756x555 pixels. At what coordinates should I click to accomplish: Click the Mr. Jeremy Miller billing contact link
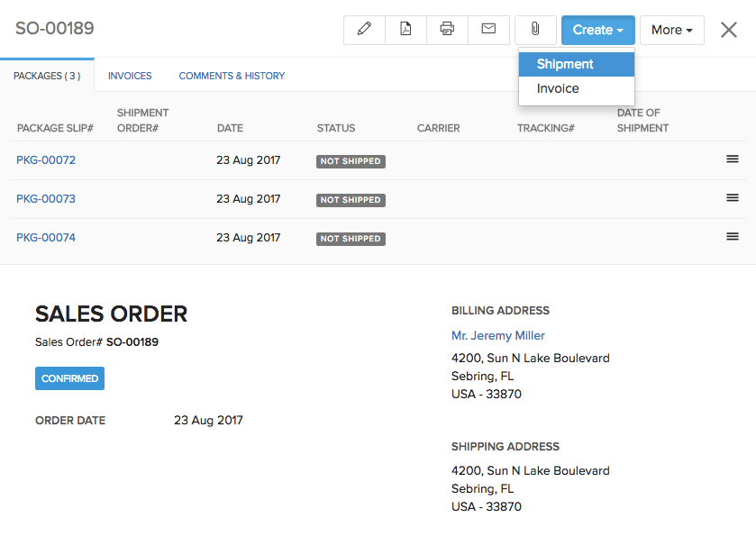pos(497,335)
